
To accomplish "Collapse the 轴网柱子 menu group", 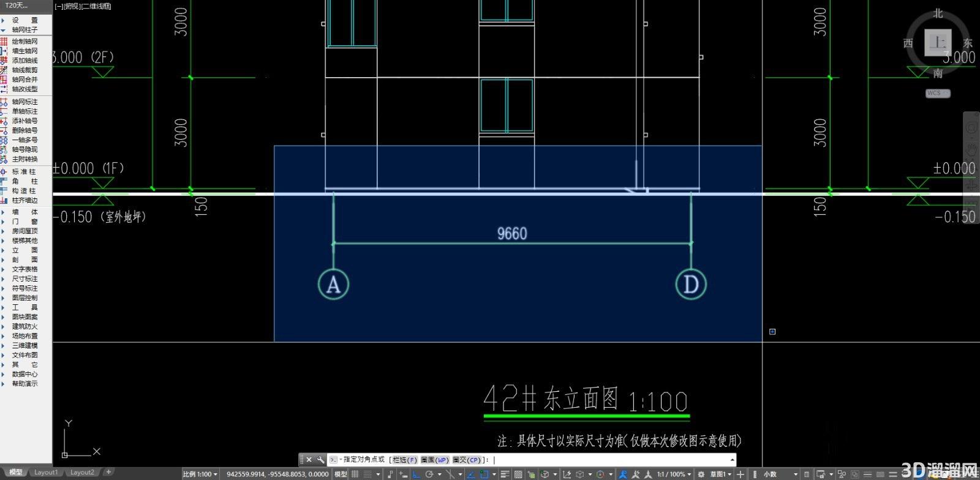I will click(24, 29).
